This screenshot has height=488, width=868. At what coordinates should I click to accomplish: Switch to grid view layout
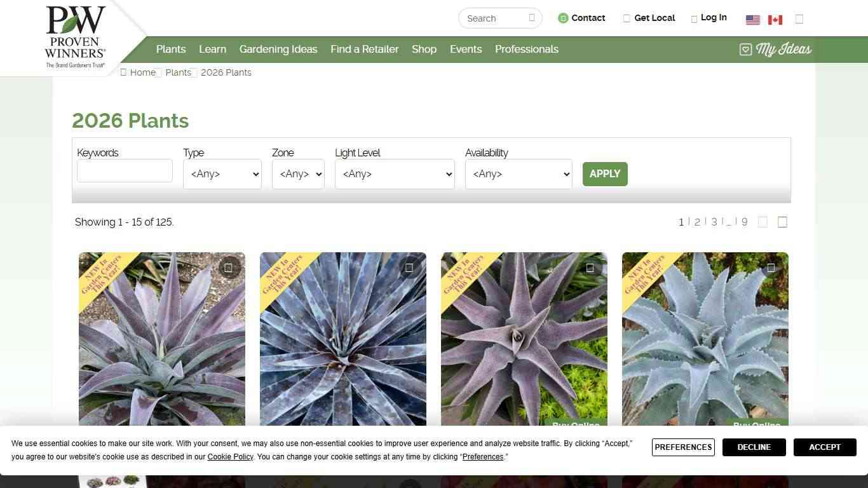point(763,222)
